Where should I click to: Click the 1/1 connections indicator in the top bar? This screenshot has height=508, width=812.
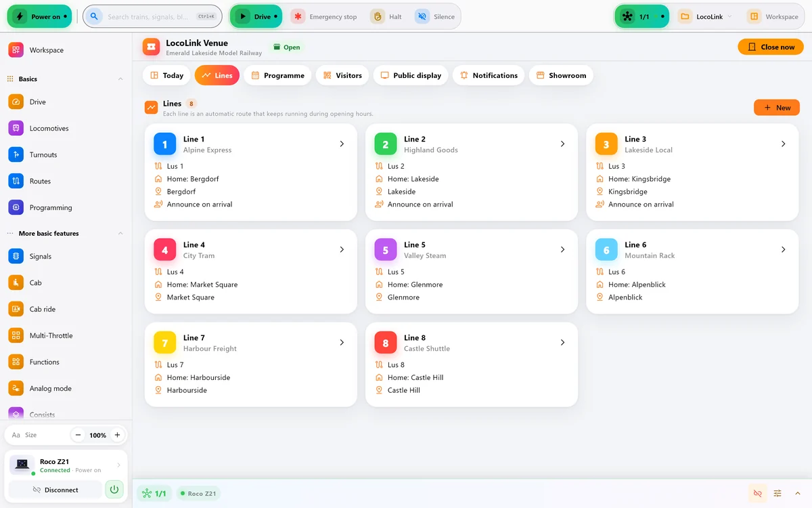tap(641, 16)
